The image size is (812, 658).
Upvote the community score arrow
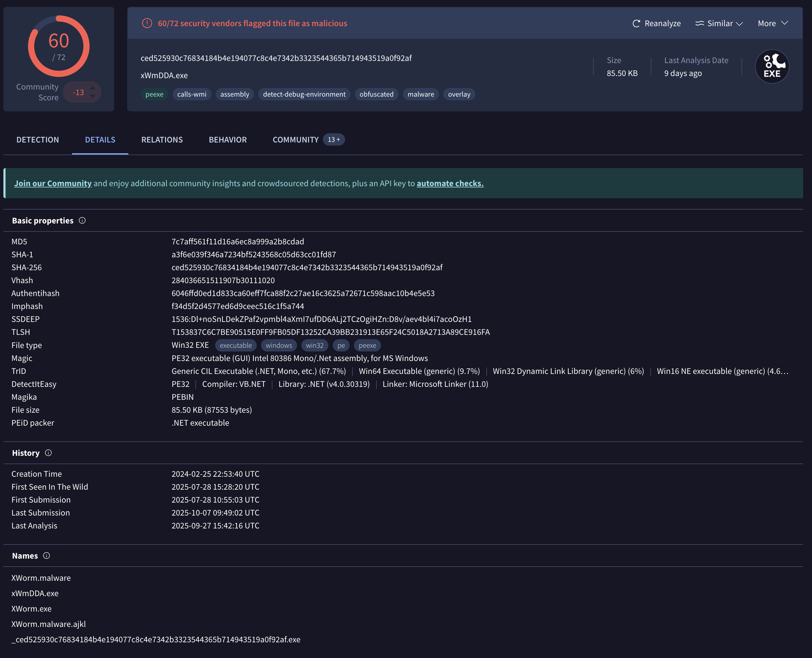[93, 88]
